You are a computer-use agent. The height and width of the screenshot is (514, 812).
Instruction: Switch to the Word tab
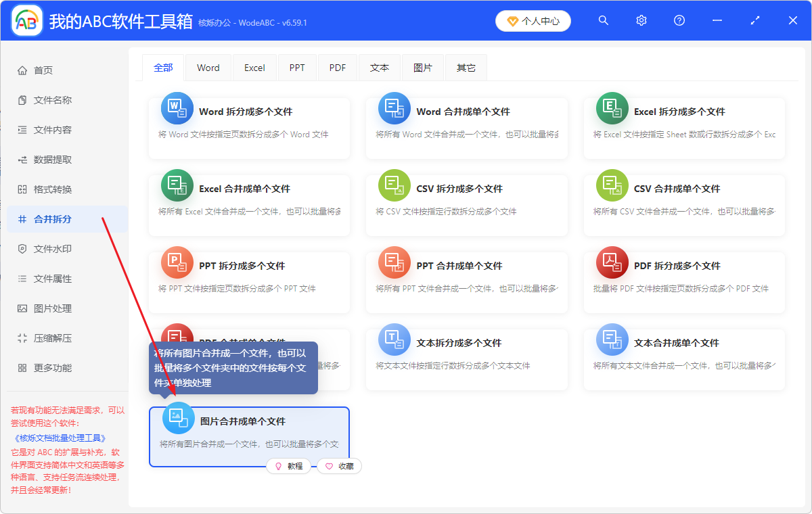coord(208,67)
